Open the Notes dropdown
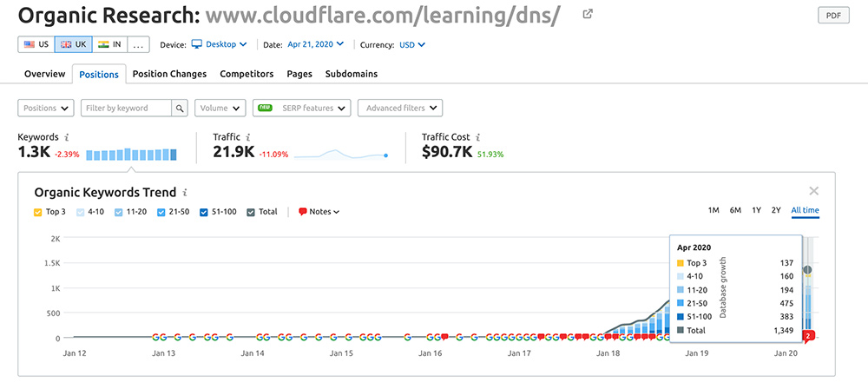The image size is (868, 389). click(x=319, y=212)
